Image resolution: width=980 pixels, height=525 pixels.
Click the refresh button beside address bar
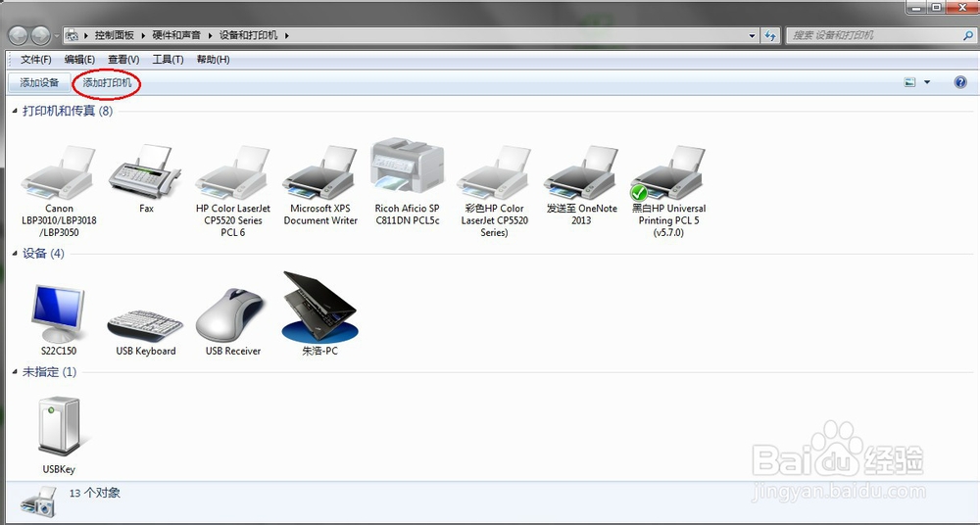pos(771,35)
